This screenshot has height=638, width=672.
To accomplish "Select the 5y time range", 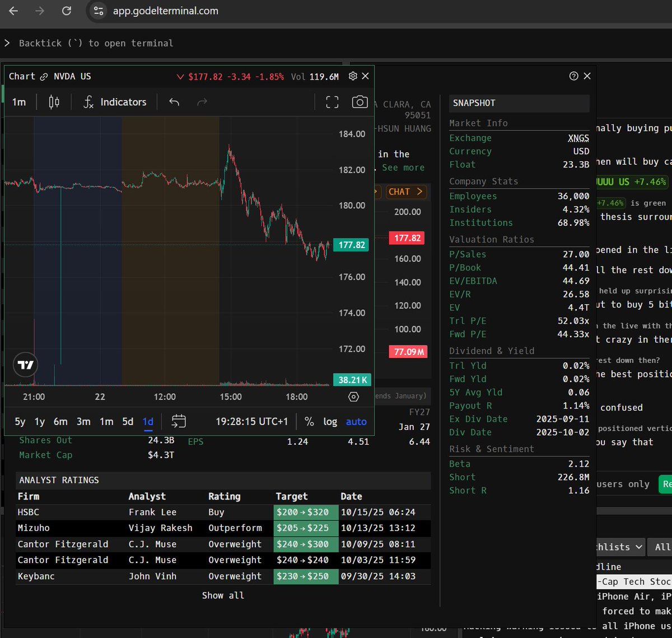I will point(20,422).
